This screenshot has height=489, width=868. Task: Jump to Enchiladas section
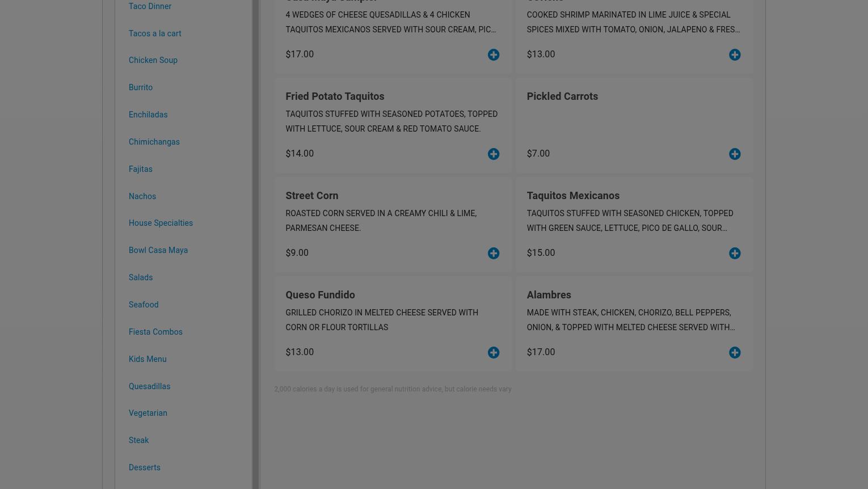pos(148,115)
